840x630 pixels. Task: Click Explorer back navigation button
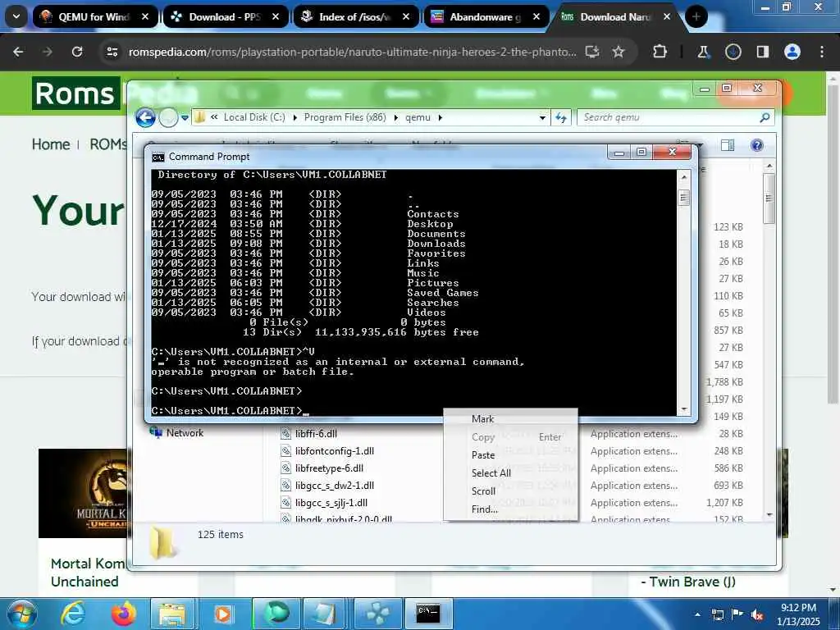(x=145, y=117)
